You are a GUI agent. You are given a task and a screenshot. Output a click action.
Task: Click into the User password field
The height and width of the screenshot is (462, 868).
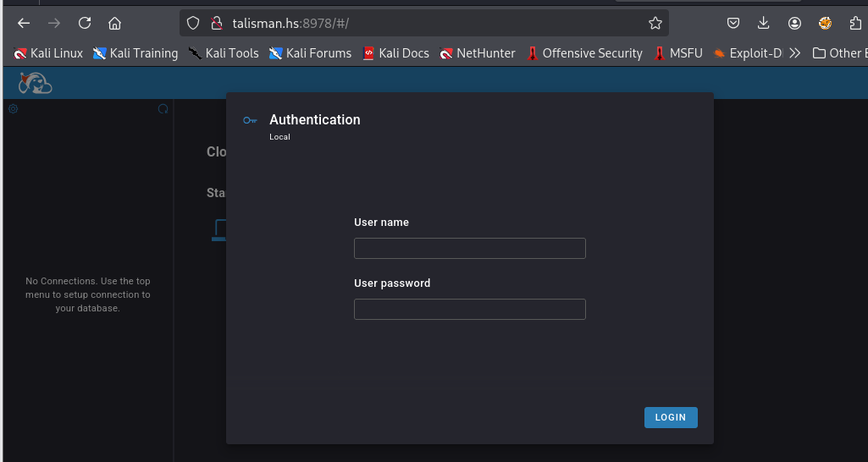coord(469,310)
